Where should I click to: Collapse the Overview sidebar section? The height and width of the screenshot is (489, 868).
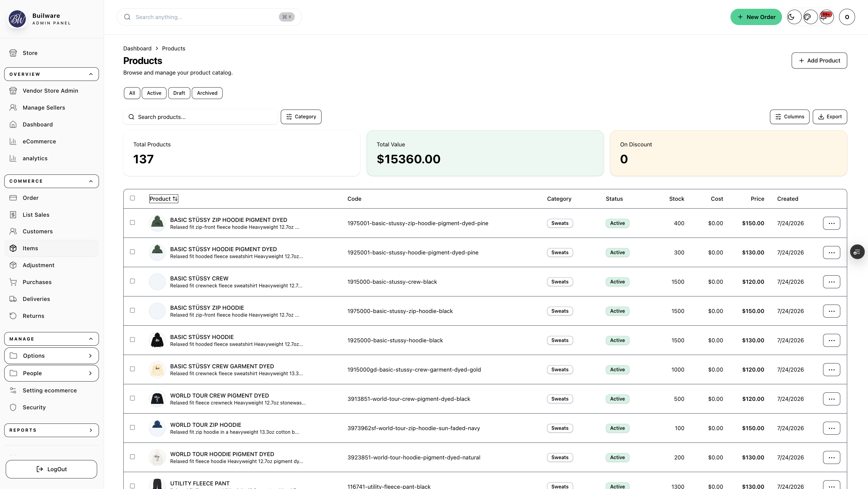click(x=52, y=74)
